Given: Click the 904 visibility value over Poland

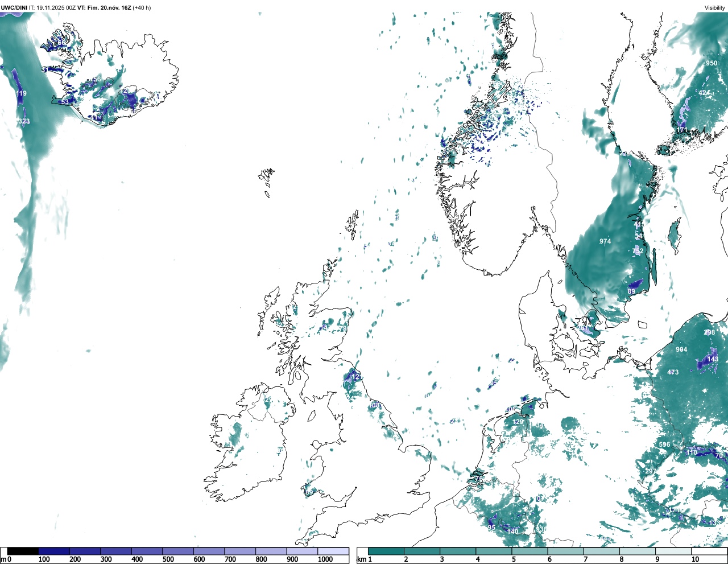Looking at the screenshot, I should 681,350.
